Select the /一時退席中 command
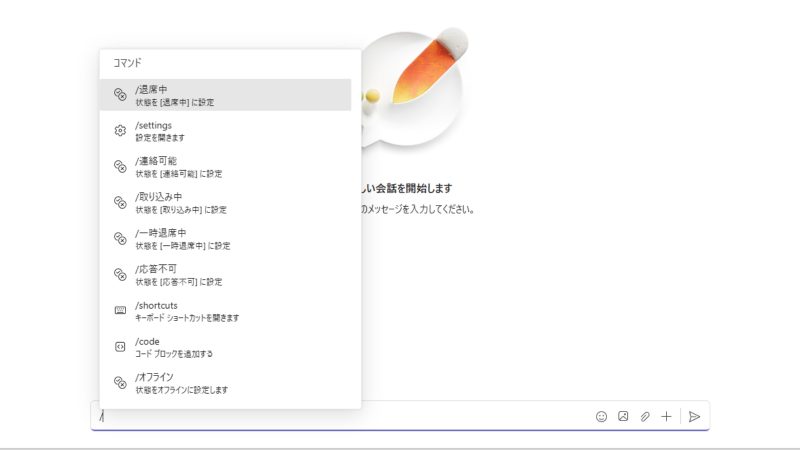 pyautogui.click(x=160, y=233)
